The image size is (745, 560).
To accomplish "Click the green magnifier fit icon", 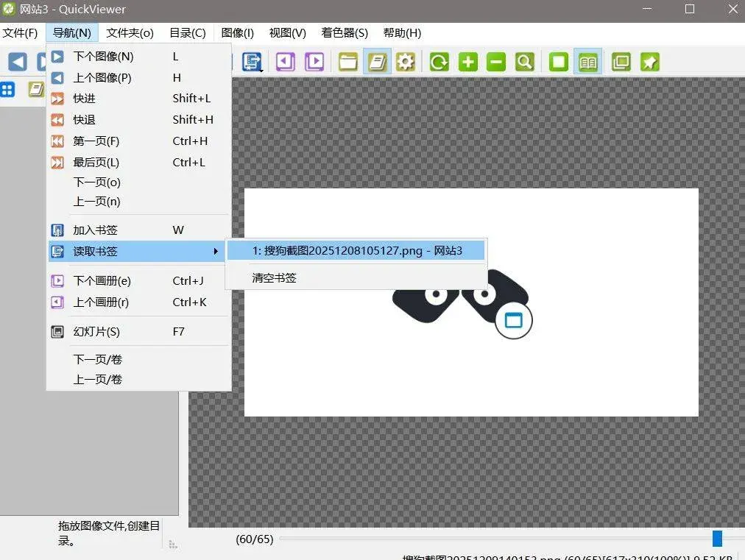I will (x=525, y=62).
